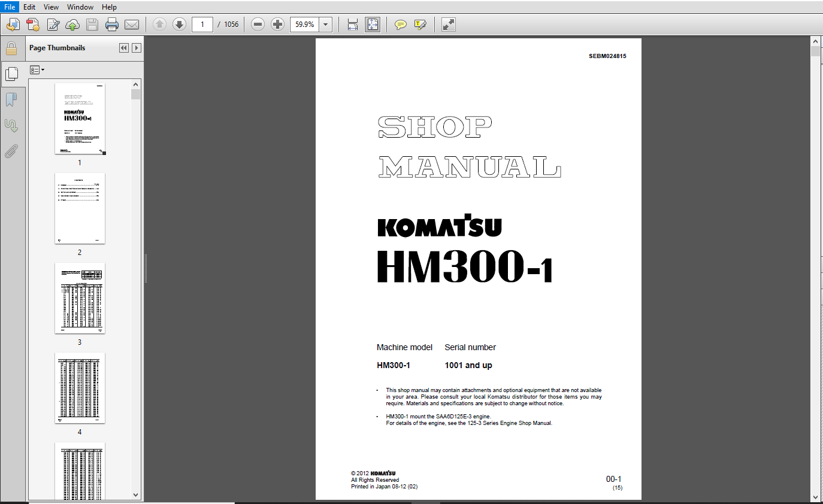Click the right arrow button next to Page Thumbnails
823x504 pixels.
(x=137, y=48)
